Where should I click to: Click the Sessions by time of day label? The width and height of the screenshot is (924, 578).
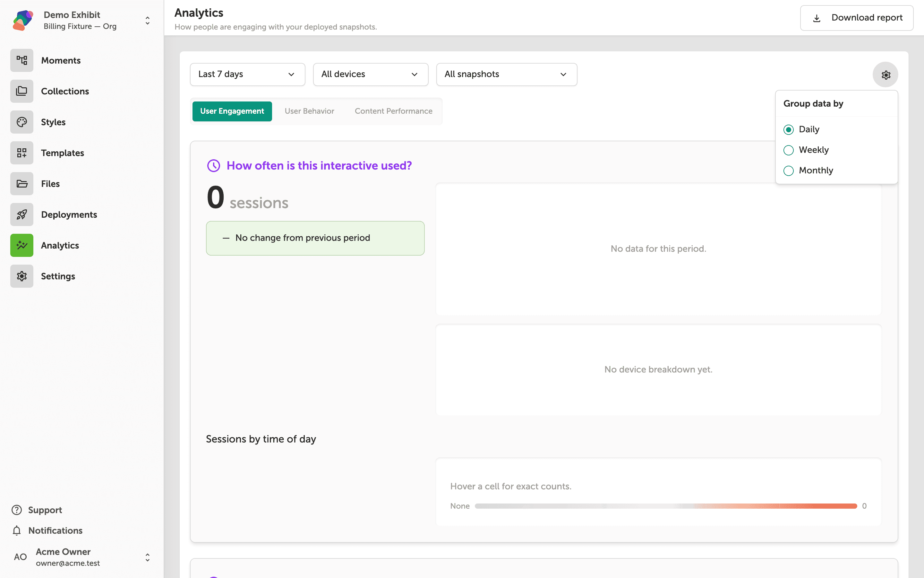click(x=261, y=439)
